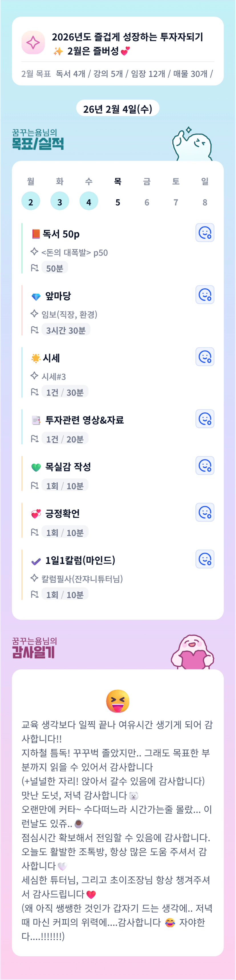
Task: Select Friday the 6th in the week
Action: pos(147,202)
